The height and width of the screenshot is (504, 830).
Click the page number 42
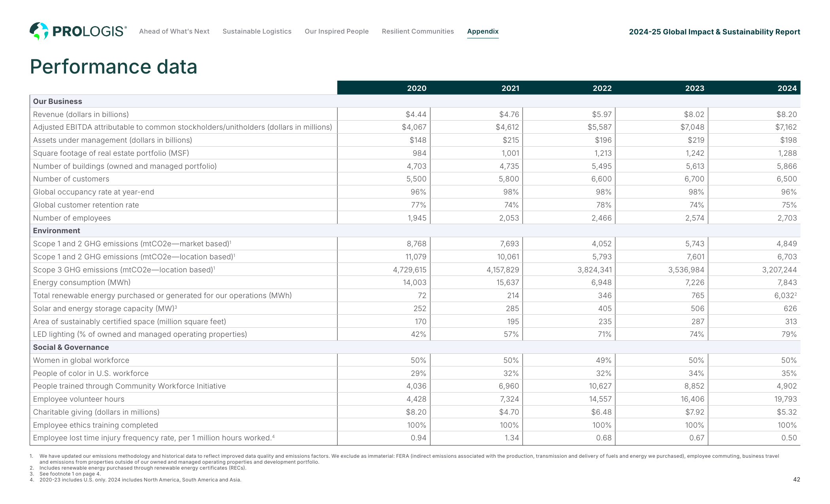(796, 479)
